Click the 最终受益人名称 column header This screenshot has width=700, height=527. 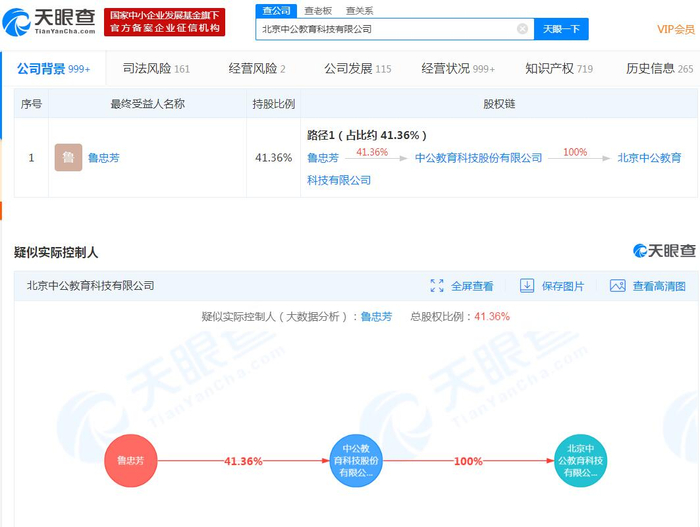pyautogui.click(x=147, y=104)
